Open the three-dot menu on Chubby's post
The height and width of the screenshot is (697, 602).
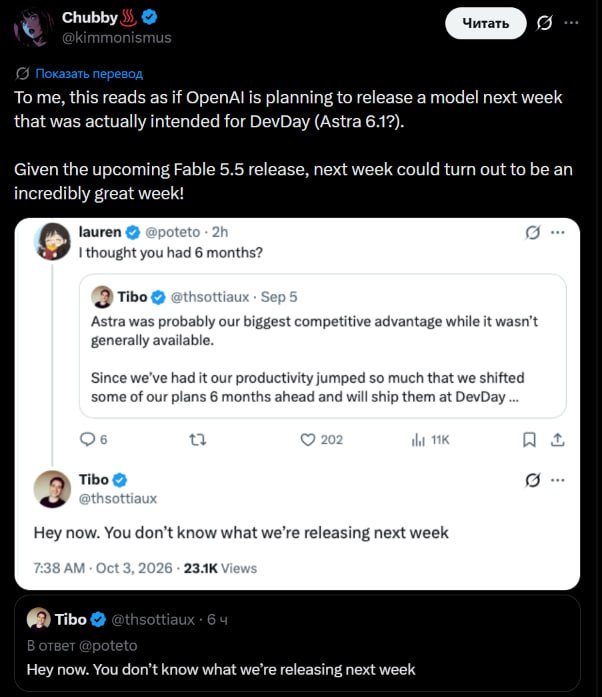[x=571, y=23]
